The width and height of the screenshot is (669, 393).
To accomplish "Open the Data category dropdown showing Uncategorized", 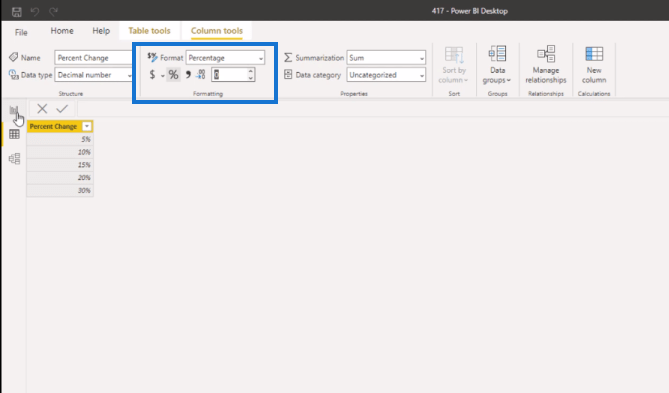I will click(386, 75).
